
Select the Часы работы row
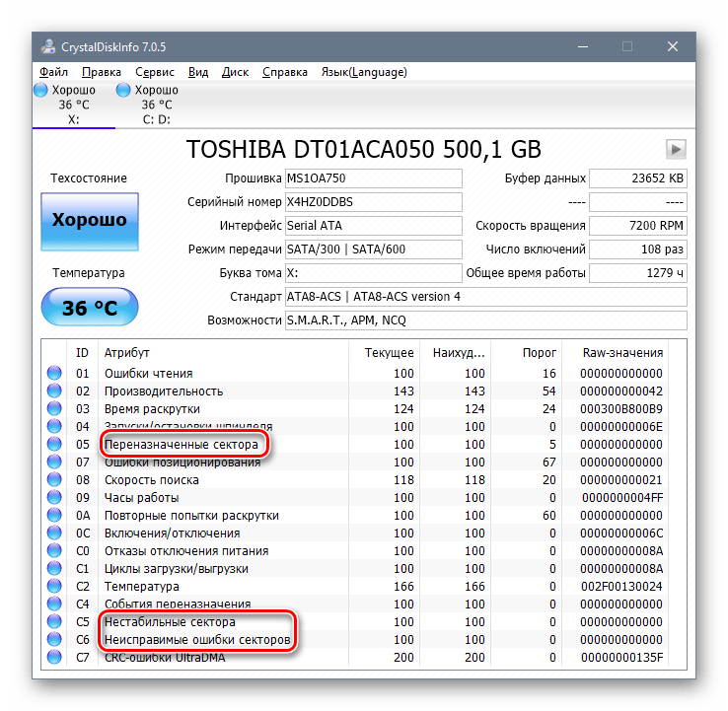[355, 497]
